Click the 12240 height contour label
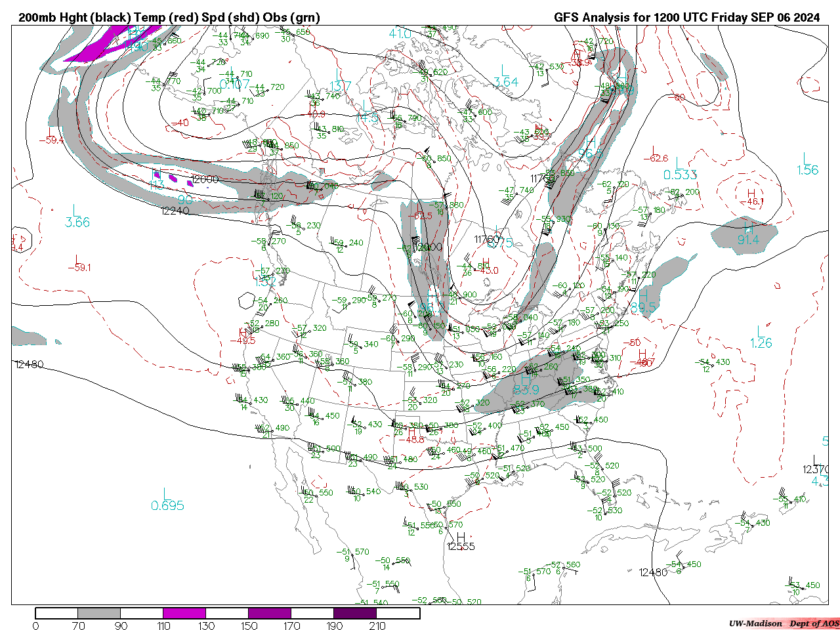Viewport: 840px width, 630px height. (x=175, y=211)
